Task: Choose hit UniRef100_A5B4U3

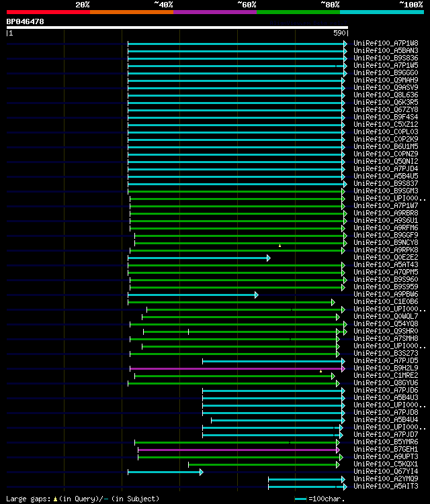Action: [386, 398]
